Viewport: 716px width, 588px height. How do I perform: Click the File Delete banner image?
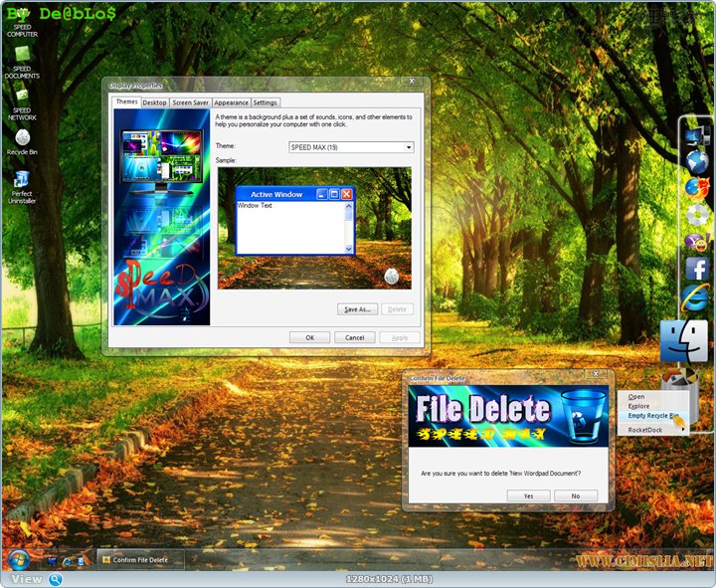[508, 416]
